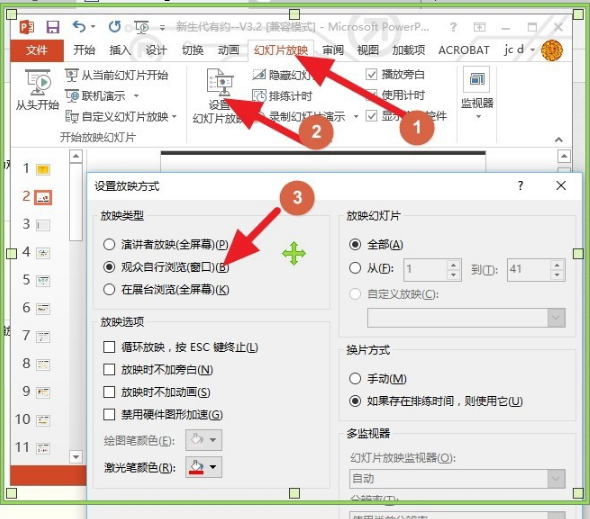Open quick access toolbar customize dropdown
This screenshot has width=590, height=519.
tap(163, 27)
